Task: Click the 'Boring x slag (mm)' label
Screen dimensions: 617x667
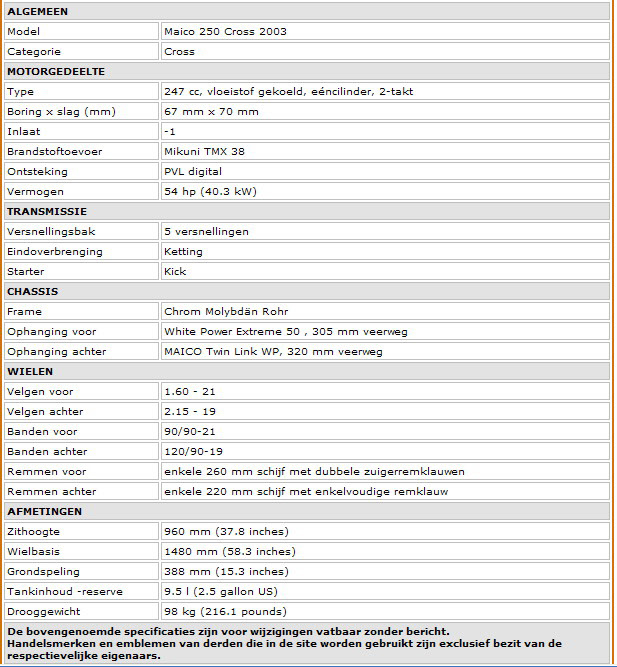Action: [x=61, y=111]
